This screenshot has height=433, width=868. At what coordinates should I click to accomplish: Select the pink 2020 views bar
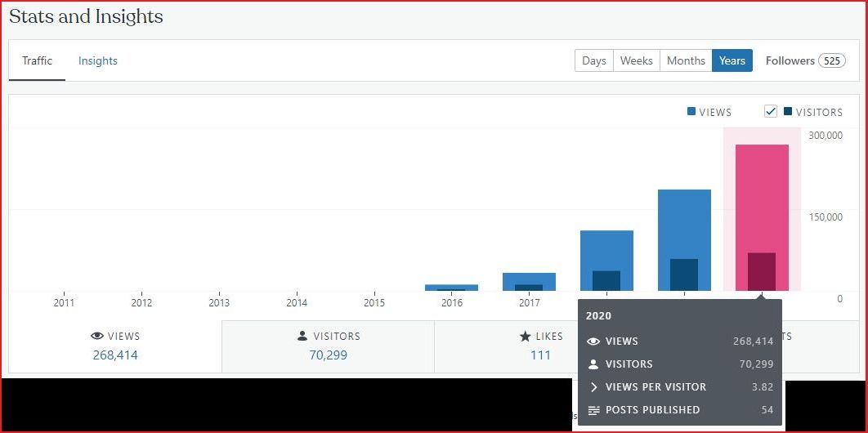click(x=762, y=196)
